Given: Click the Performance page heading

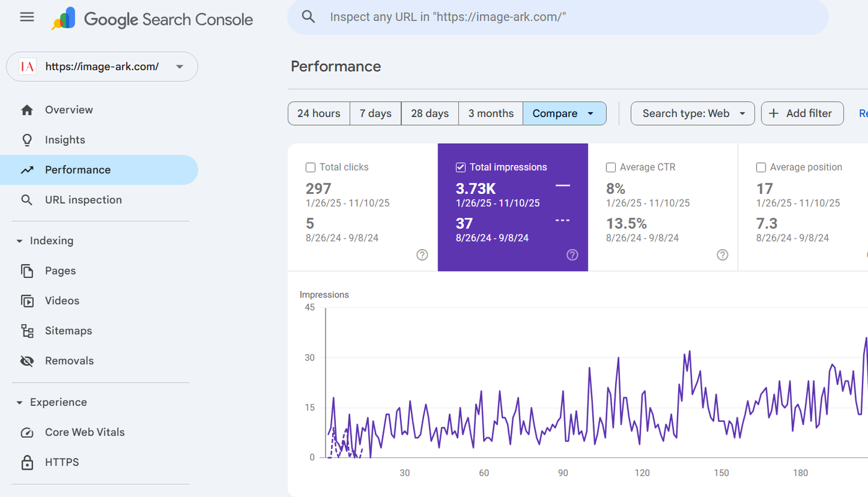Looking at the screenshot, I should 336,66.
